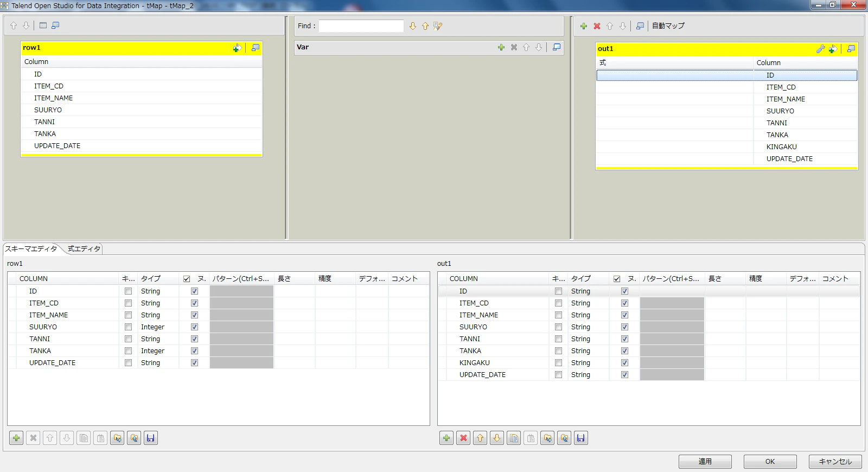Move selected out1 column down
868x472 pixels.
click(497, 438)
